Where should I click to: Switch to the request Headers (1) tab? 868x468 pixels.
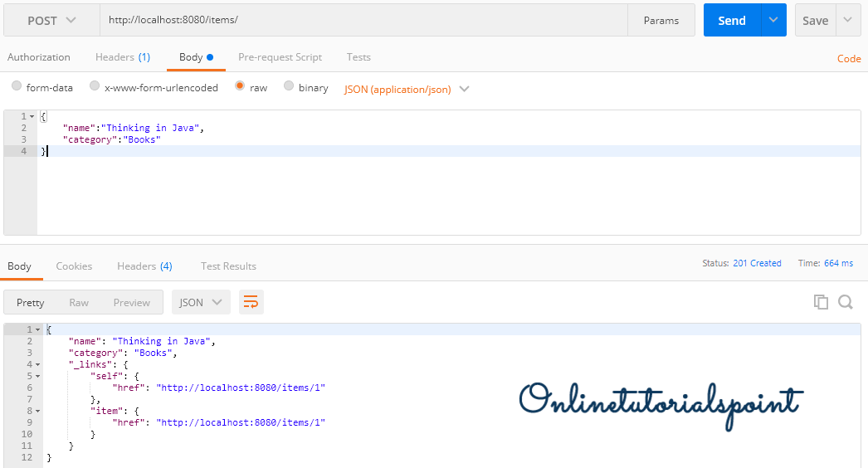pyautogui.click(x=122, y=57)
